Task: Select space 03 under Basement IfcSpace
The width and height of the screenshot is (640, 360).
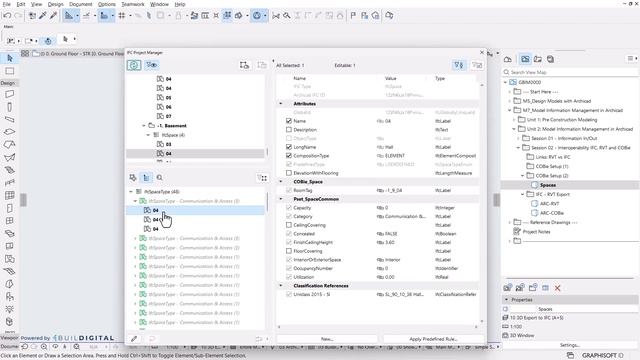Action: 168,144
